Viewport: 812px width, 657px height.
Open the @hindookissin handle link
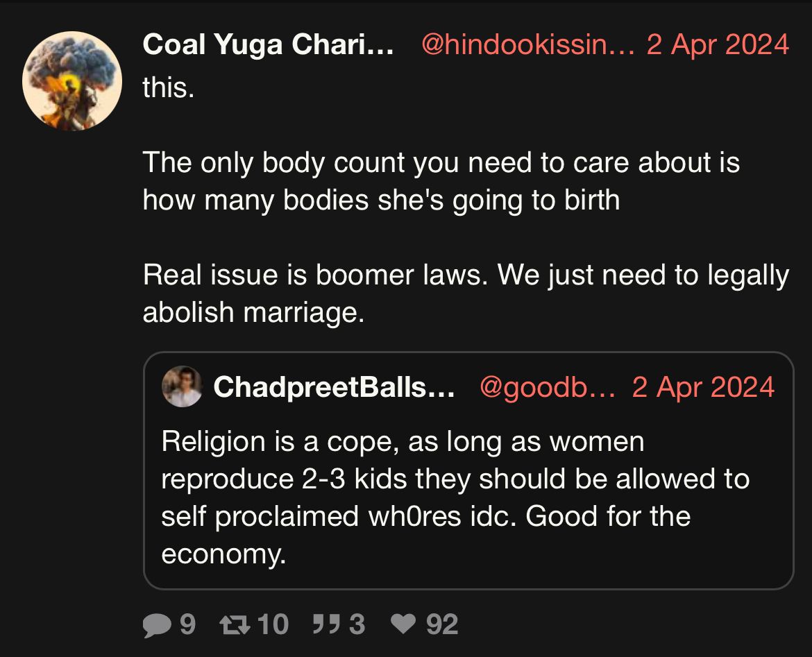(x=527, y=44)
